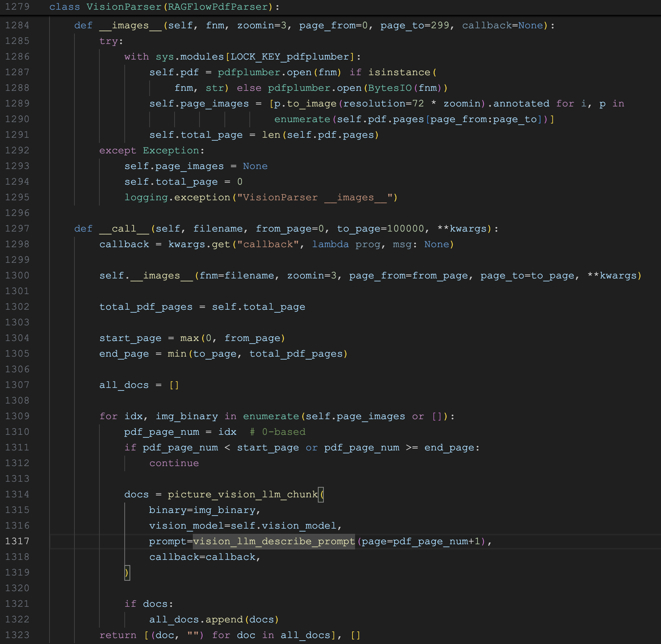Image resolution: width=661 pixels, height=644 pixels.
Task: Click the continue keyword on line 1312
Action: click(x=174, y=463)
